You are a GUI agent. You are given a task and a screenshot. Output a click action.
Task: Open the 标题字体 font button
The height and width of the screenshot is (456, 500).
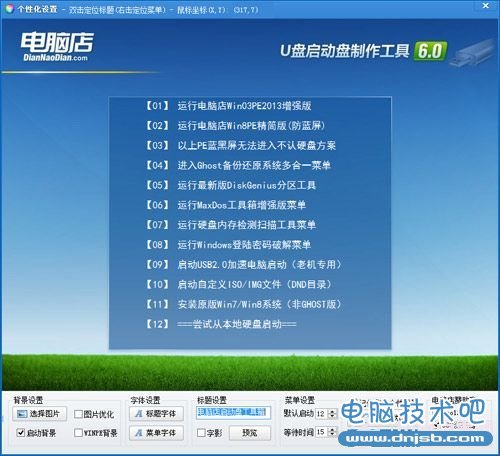point(156,414)
